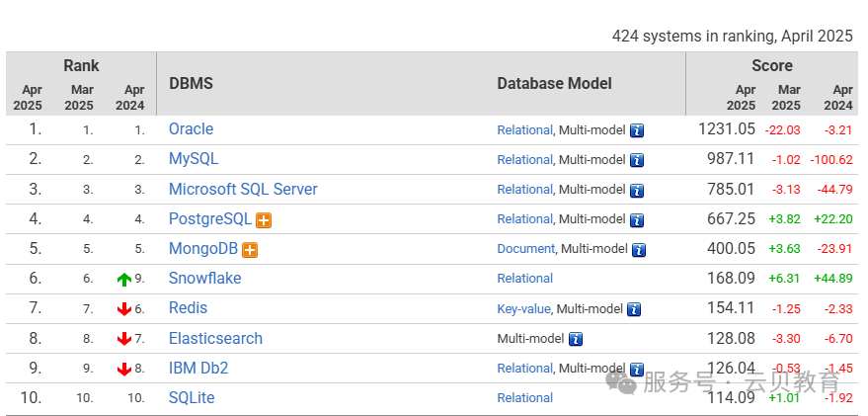Open the PostgreSQL link
The image size is (868, 416).
pos(210,218)
